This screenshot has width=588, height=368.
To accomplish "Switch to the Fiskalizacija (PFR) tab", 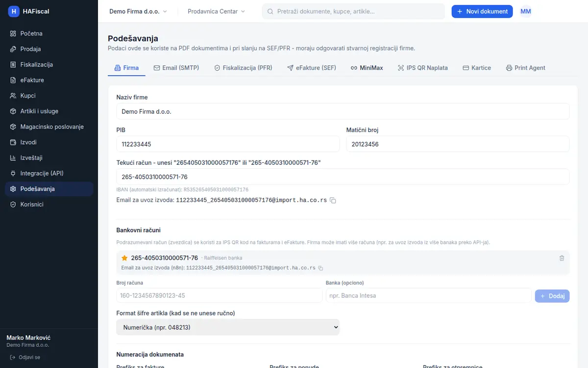I will (243, 68).
